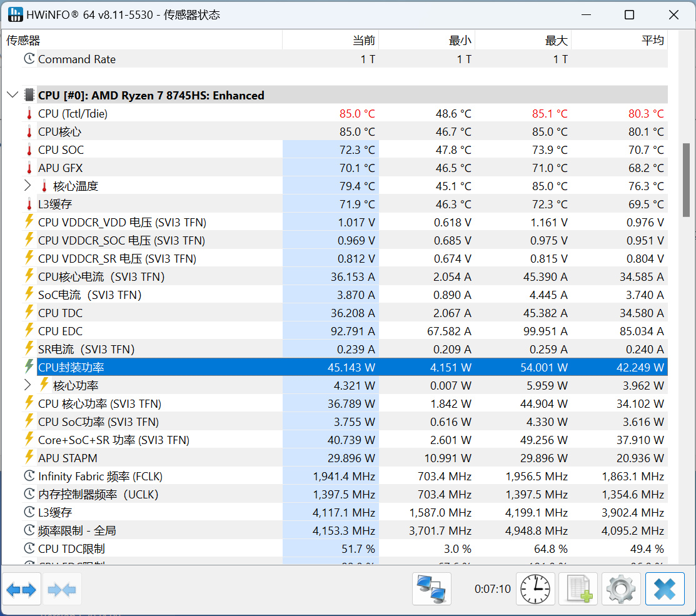Open the network remote monitoring icon
696x616 pixels.
pyautogui.click(x=431, y=589)
